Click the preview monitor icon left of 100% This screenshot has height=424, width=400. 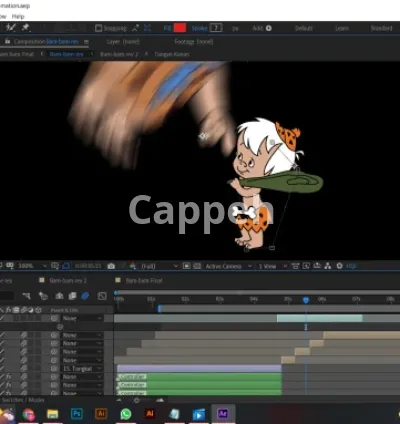click(x=10, y=266)
